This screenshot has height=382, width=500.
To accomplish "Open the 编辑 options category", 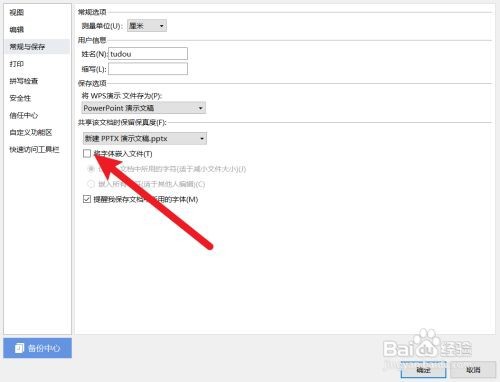I will 17,30.
